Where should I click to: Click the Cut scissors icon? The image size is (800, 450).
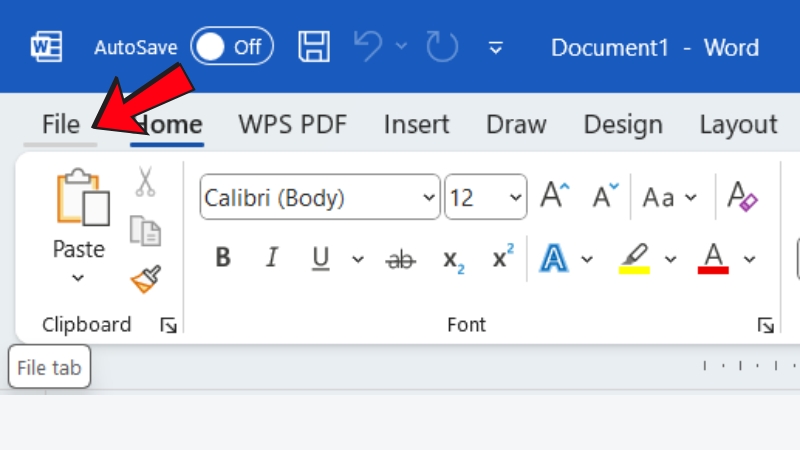pyautogui.click(x=145, y=182)
